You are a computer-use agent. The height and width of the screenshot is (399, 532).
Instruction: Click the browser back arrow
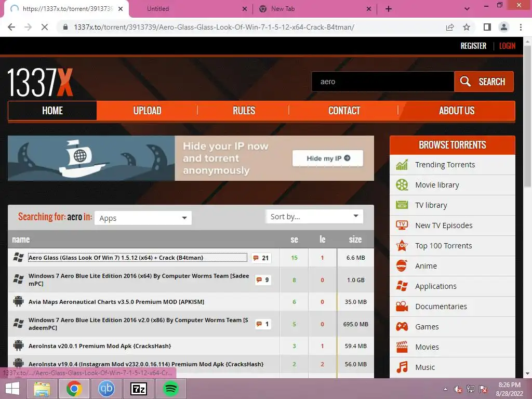11,27
